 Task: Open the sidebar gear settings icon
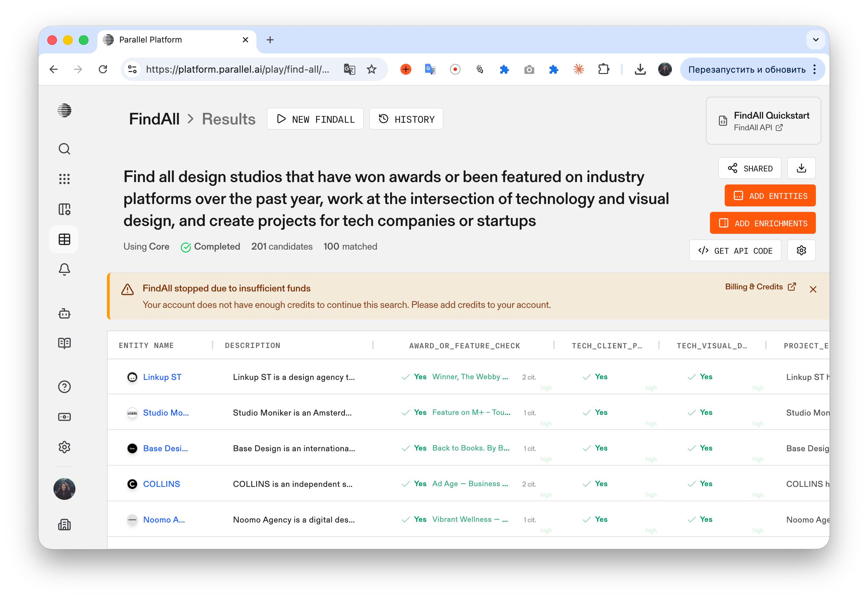click(64, 447)
